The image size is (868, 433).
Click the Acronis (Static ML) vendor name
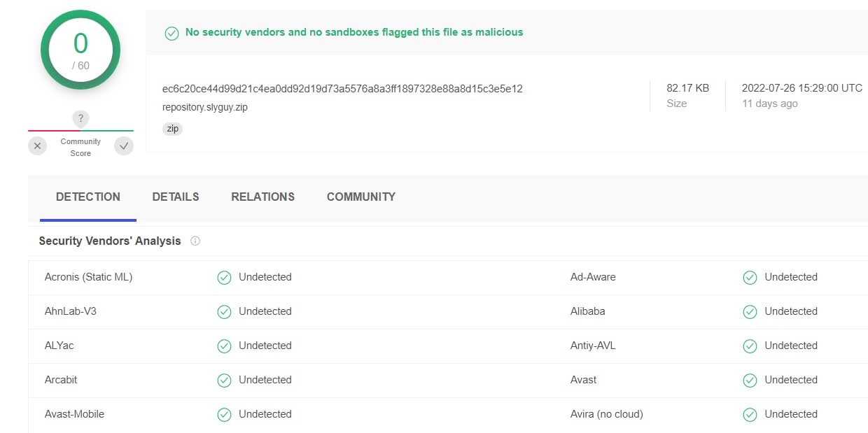(88, 277)
